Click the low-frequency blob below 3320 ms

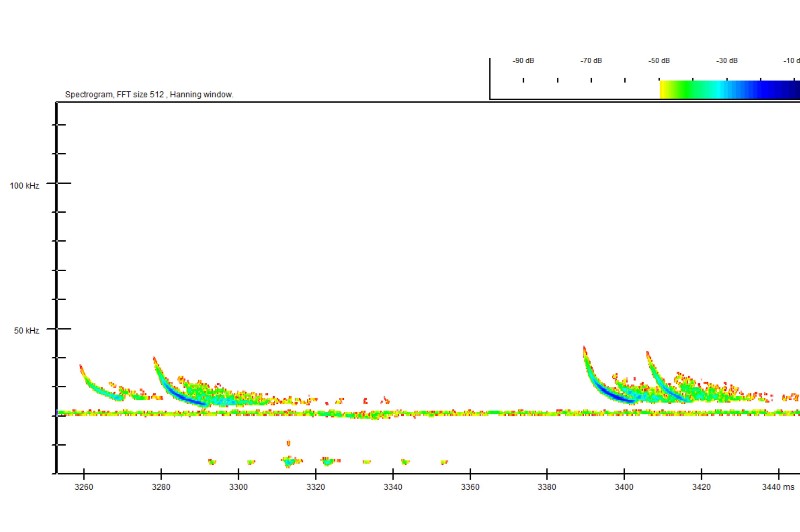click(x=330, y=462)
